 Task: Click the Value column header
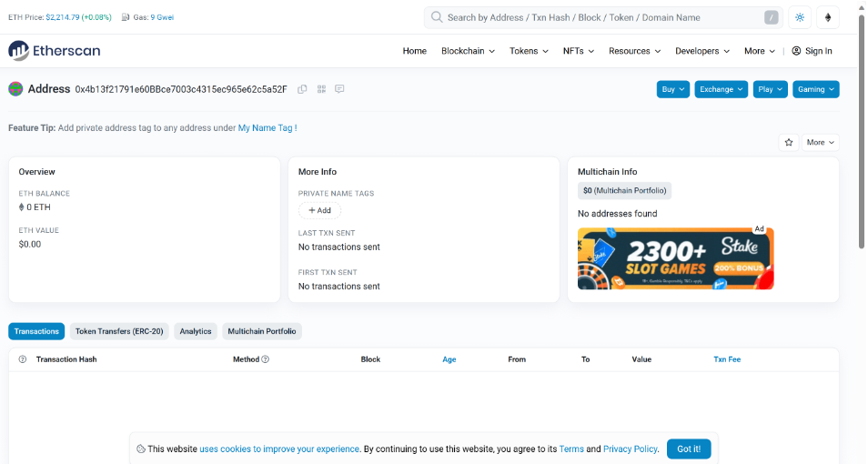[x=641, y=359]
